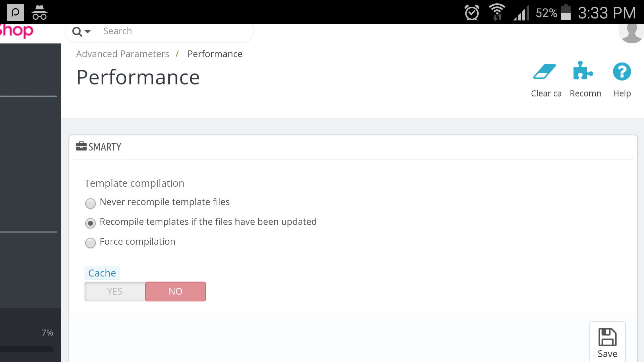Tap the alarm clock status icon

(472, 13)
